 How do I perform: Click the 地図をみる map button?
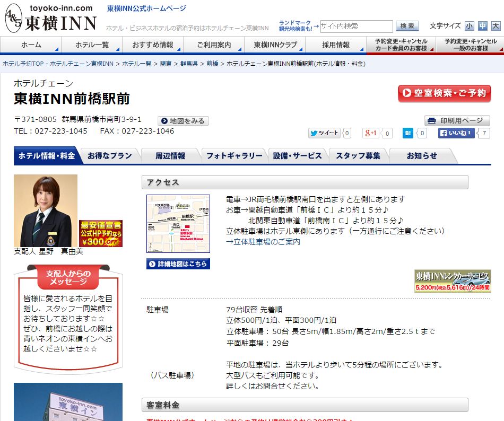pyautogui.click(x=183, y=121)
